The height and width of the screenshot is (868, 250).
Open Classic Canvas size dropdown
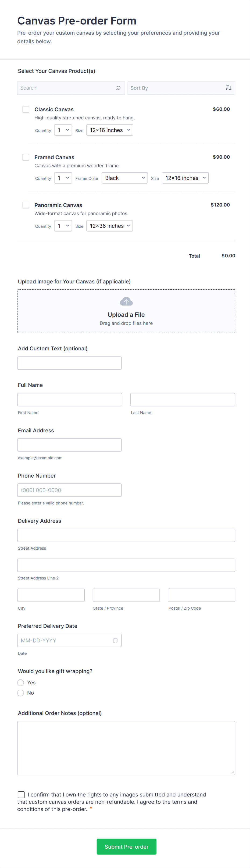click(x=109, y=130)
